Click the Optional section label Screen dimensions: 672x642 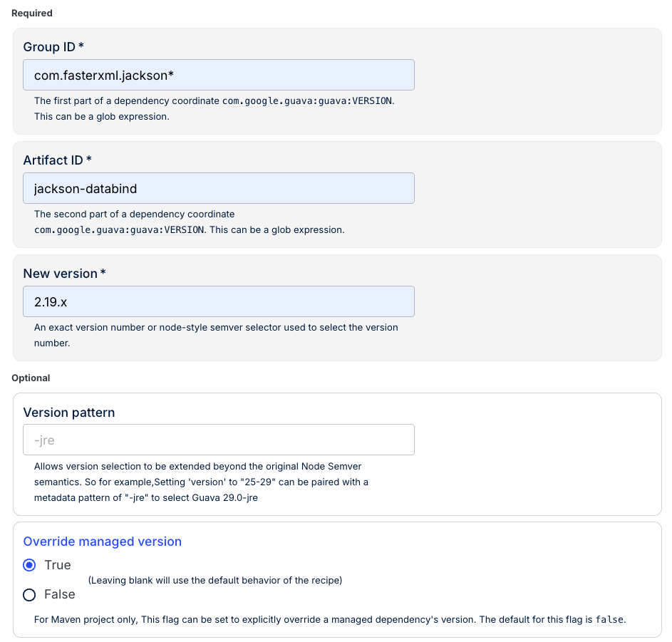point(31,378)
